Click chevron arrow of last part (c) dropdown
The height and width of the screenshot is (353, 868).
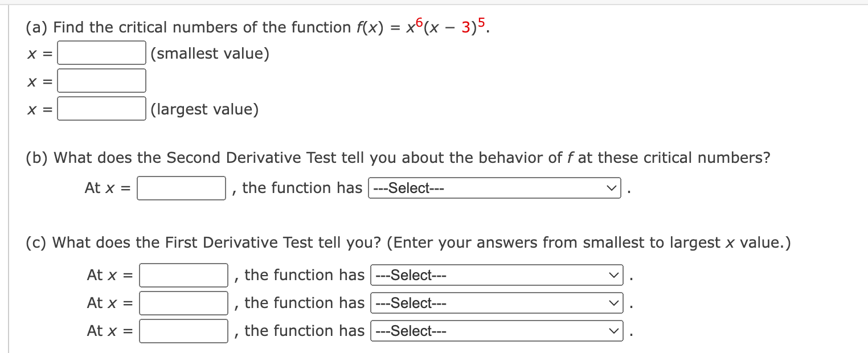pos(613,331)
